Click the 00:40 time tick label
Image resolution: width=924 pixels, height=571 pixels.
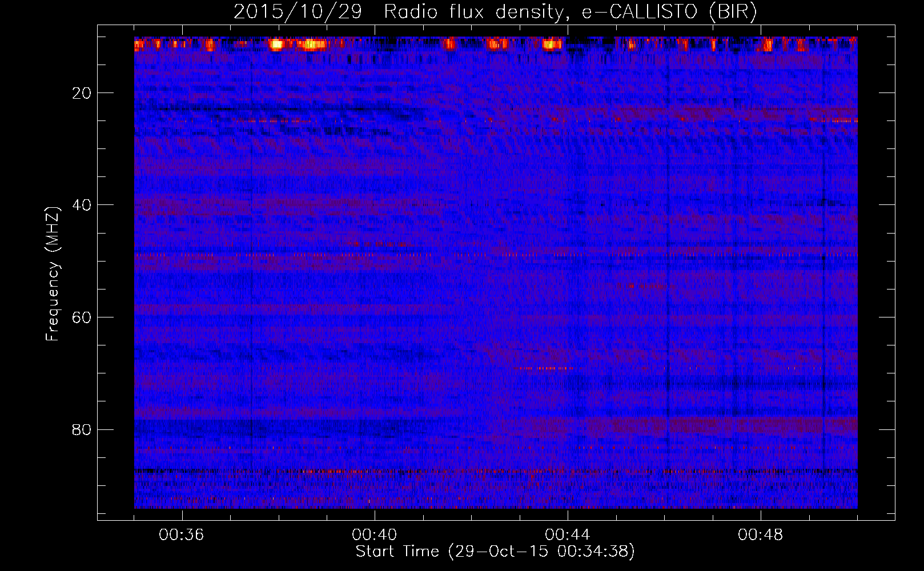(x=375, y=535)
